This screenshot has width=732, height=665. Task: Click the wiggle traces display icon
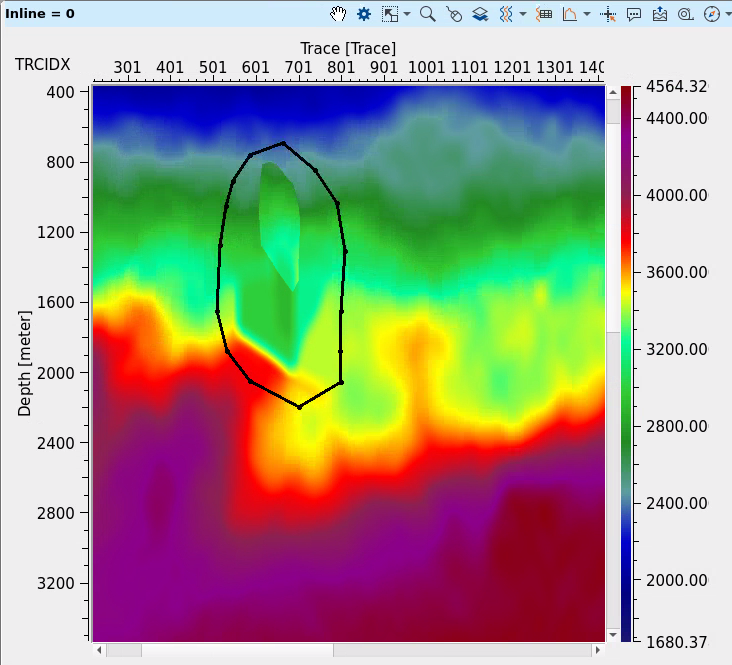pyautogui.click(x=507, y=14)
